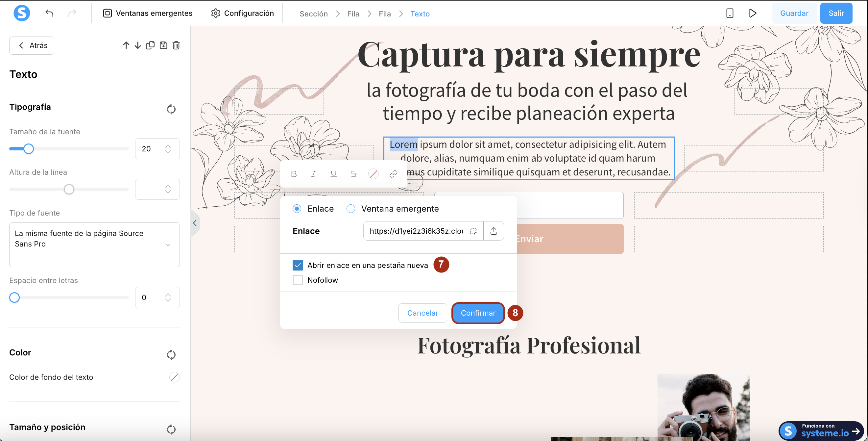The image size is (868, 441).
Task: Click the undo arrow icon
Action: pyautogui.click(x=49, y=13)
